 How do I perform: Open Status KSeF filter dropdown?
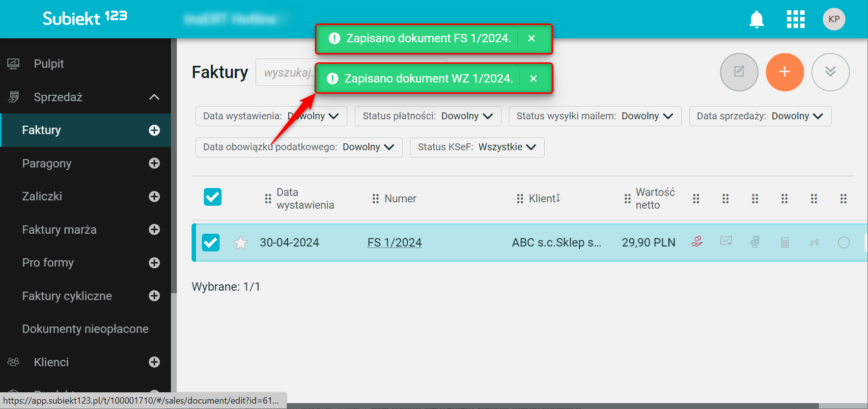coord(477,147)
